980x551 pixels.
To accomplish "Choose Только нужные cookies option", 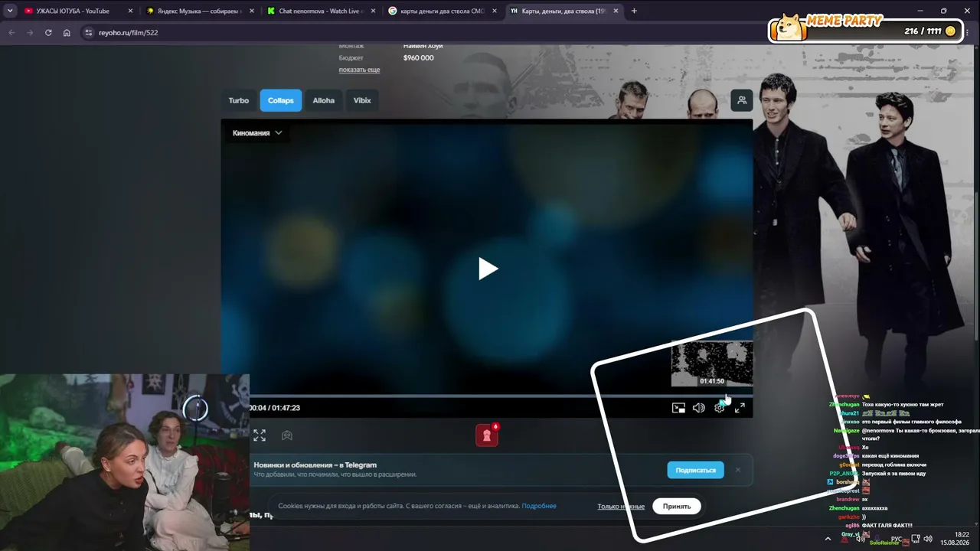I will [621, 507].
